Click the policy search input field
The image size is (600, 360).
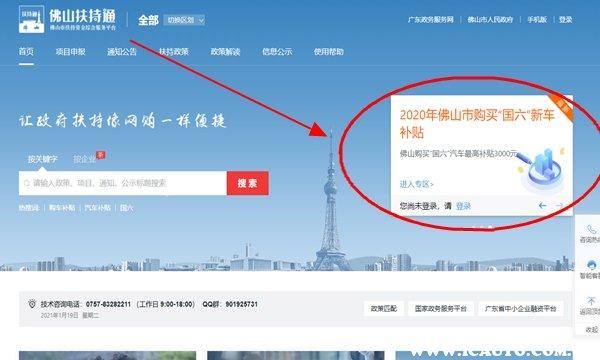tap(123, 183)
